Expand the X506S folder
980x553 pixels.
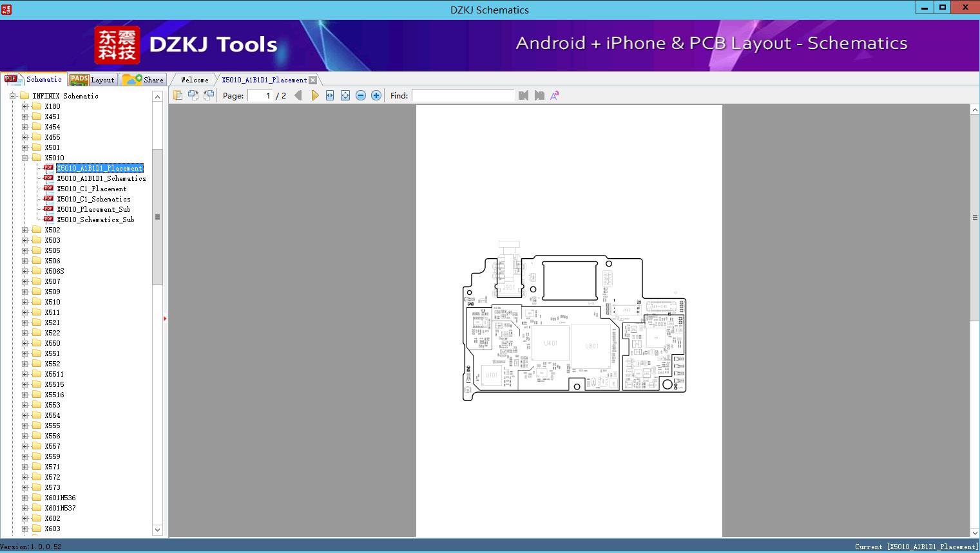25,271
